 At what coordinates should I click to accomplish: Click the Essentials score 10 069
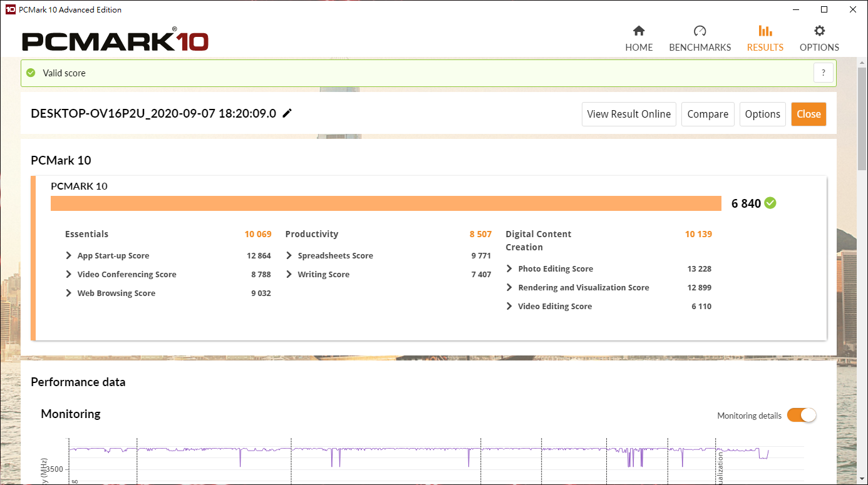pyautogui.click(x=258, y=234)
